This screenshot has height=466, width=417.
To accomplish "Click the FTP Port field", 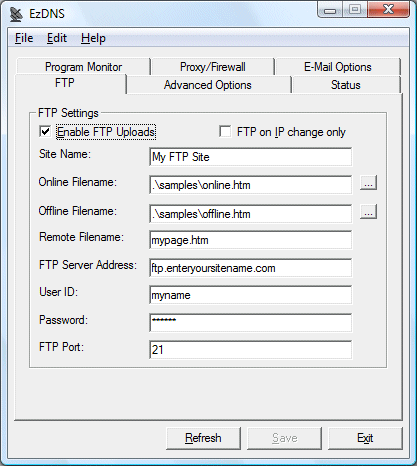I will pyautogui.click(x=250, y=349).
